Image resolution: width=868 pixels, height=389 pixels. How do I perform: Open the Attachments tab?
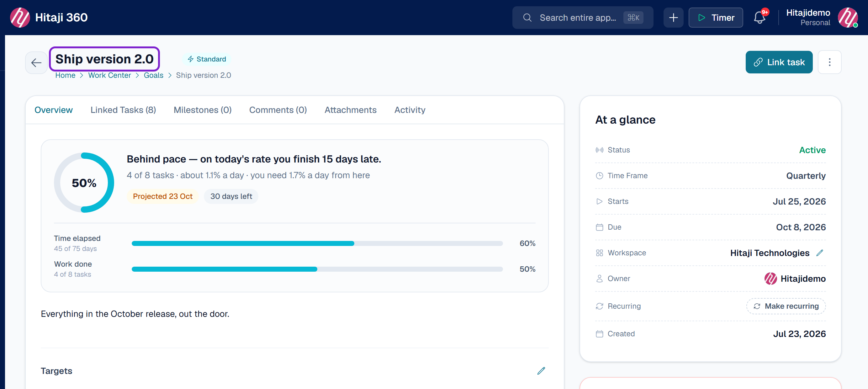pos(351,110)
